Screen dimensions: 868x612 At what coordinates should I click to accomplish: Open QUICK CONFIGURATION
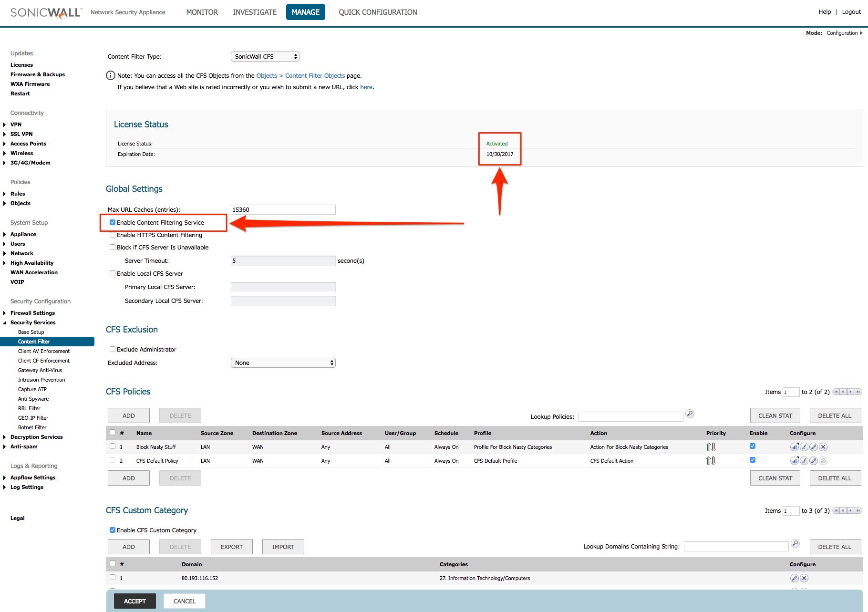pyautogui.click(x=378, y=12)
